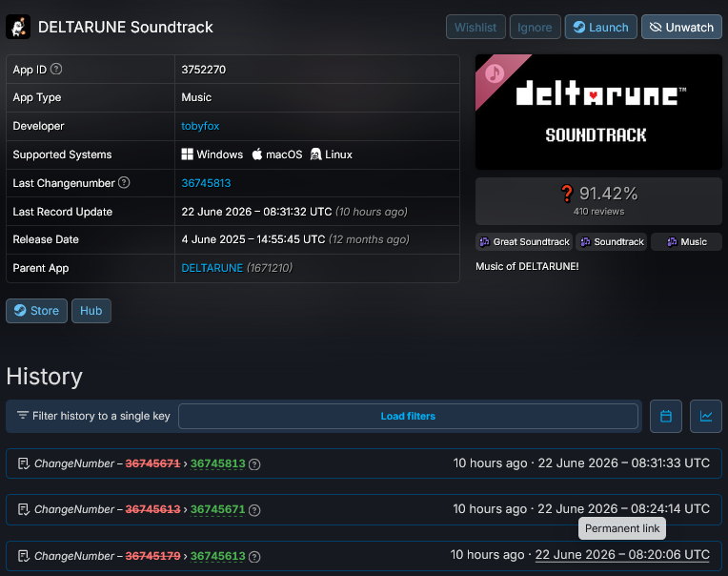
Task: Click the Music tag
Action: tap(686, 241)
